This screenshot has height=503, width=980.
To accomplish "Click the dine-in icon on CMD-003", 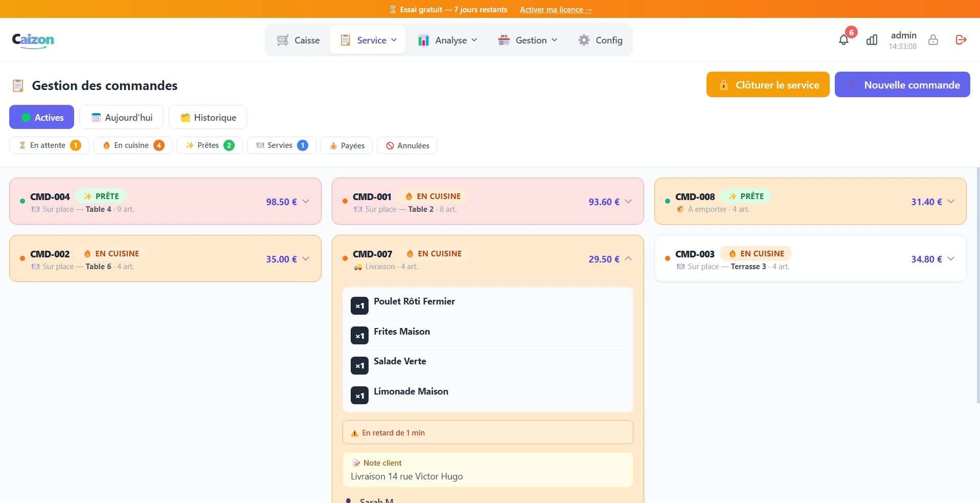I will click(x=680, y=267).
